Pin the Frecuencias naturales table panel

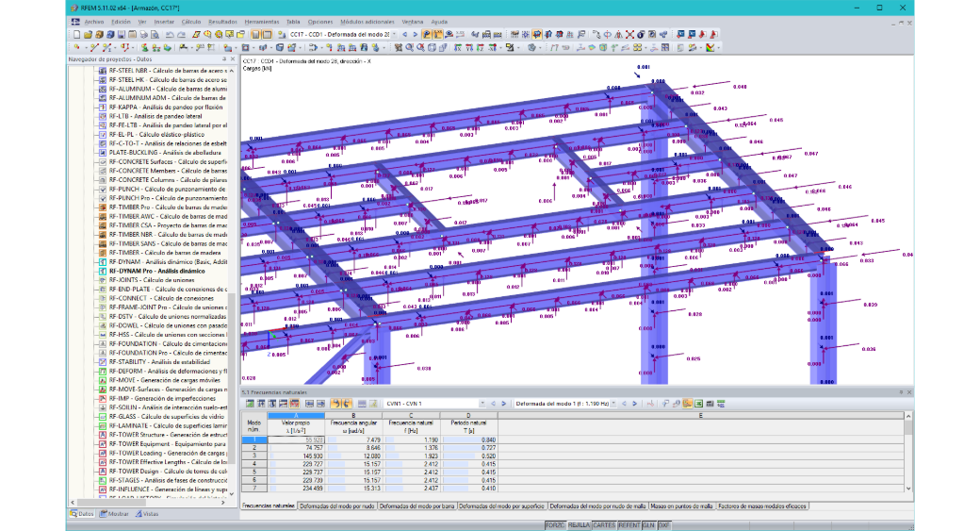pos(901,392)
